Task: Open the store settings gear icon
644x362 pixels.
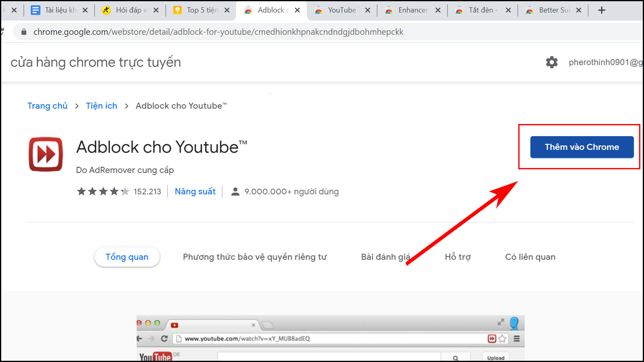Action: [x=551, y=62]
